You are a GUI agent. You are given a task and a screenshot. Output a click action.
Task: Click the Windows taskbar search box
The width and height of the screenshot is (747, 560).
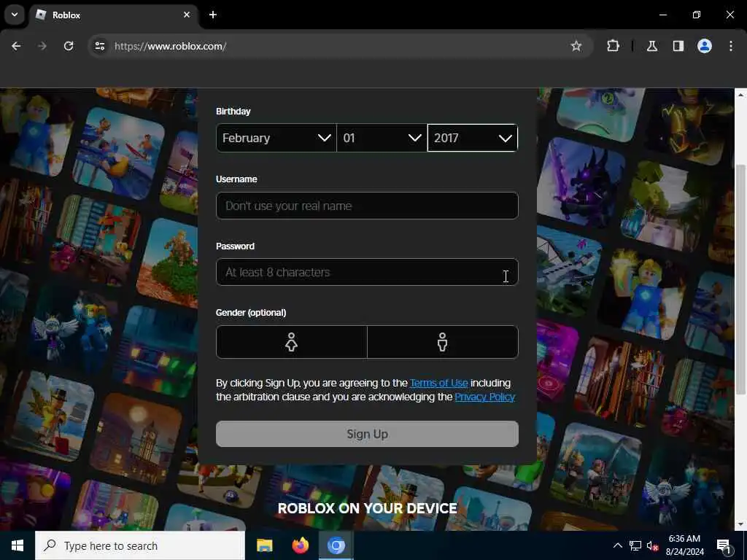coord(140,545)
